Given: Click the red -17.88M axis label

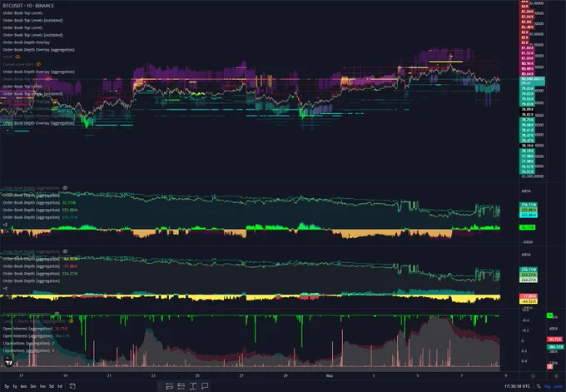Looking at the screenshot, I should (x=528, y=296).
